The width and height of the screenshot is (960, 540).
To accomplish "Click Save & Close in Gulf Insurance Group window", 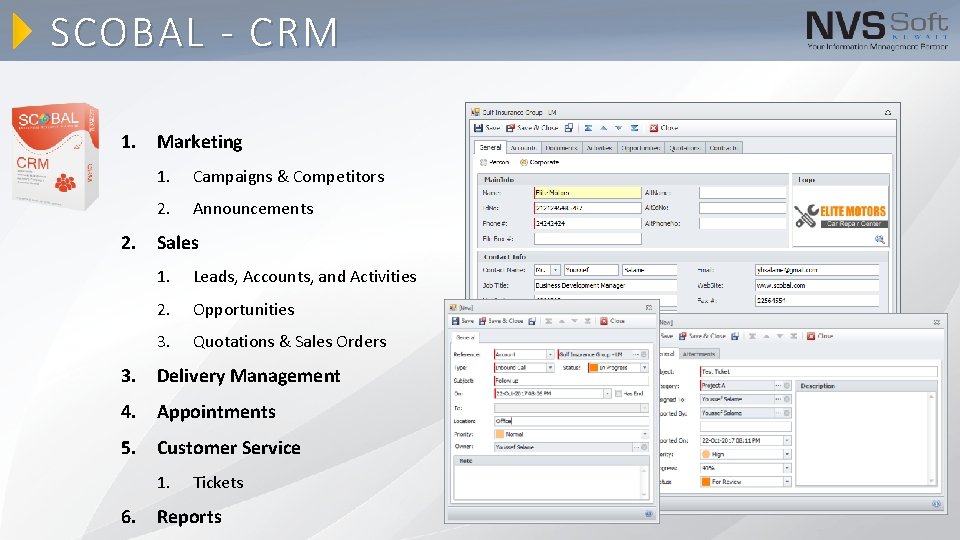I will pos(532,128).
